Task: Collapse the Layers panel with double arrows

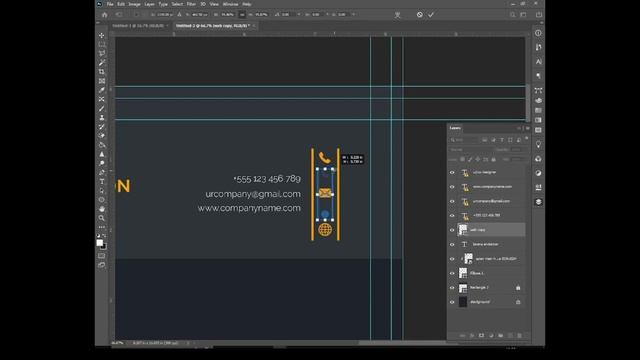Action: 519,128
